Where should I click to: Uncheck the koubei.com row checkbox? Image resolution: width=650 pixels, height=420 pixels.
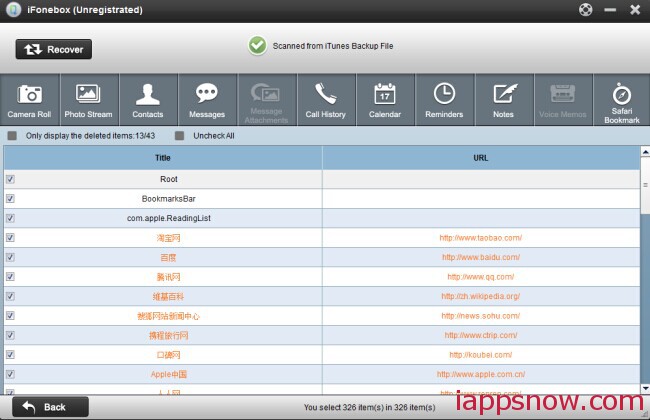(10, 354)
